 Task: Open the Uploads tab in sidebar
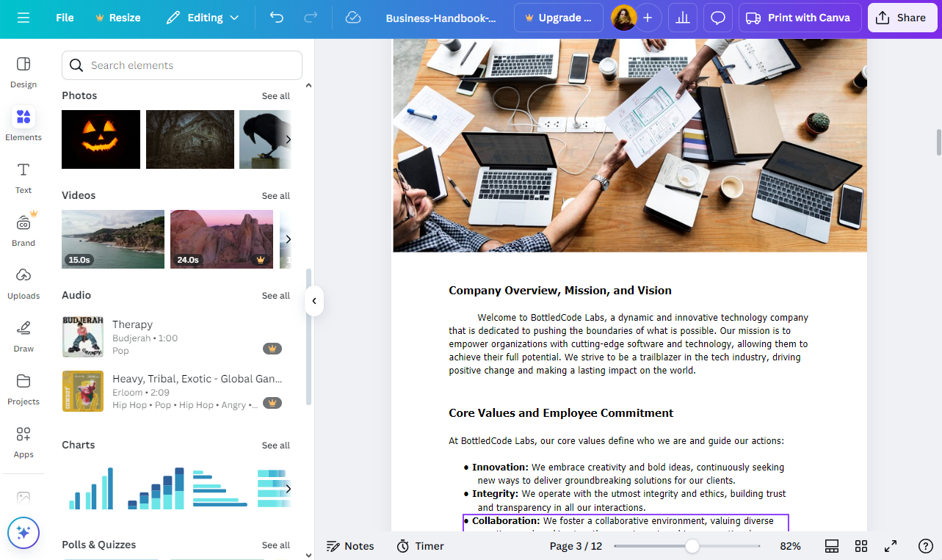coord(23,283)
